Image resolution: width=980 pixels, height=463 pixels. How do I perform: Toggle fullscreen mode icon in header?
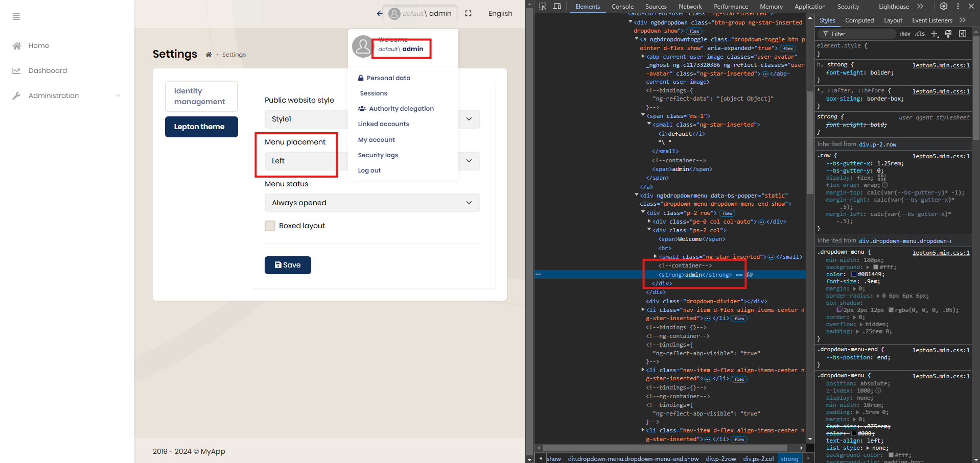[x=468, y=14]
